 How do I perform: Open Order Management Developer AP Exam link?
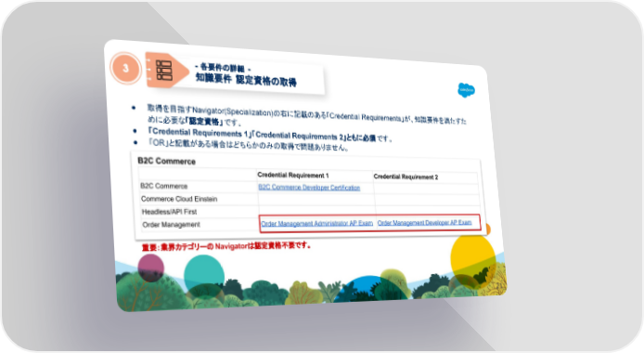(424, 222)
